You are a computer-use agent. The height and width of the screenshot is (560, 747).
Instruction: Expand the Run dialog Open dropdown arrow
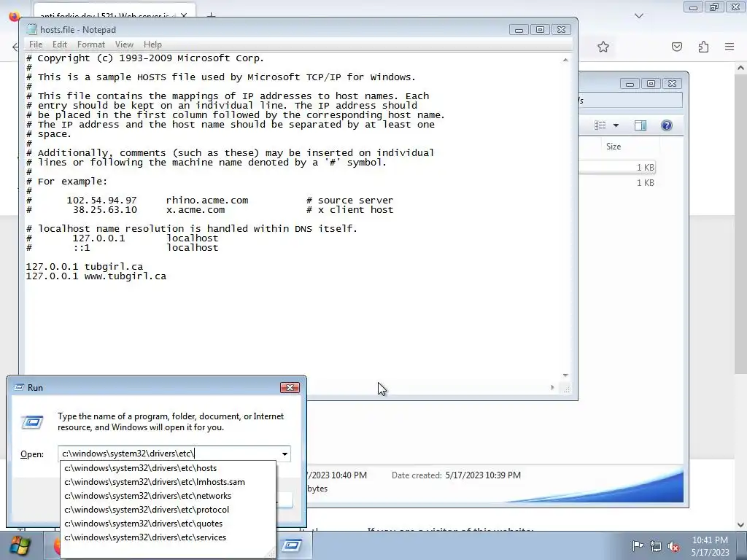[x=285, y=454]
